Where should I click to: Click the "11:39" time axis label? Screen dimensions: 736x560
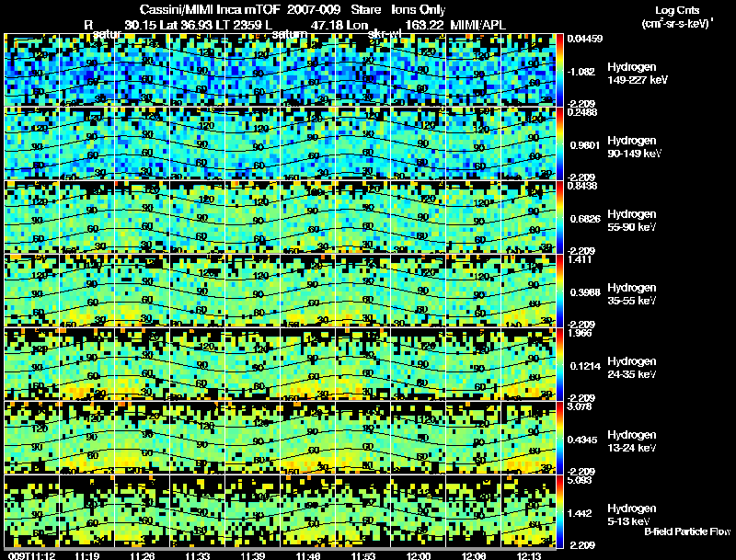(x=252, y=556)
